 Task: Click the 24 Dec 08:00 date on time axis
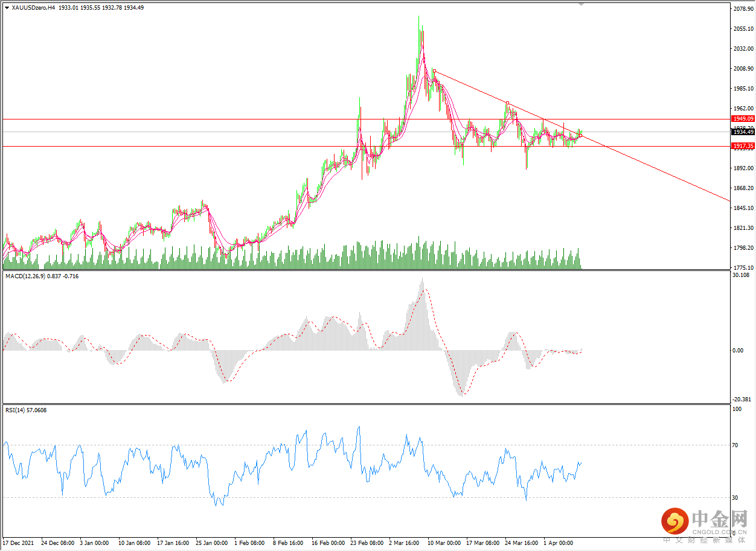tap(59, 543)
